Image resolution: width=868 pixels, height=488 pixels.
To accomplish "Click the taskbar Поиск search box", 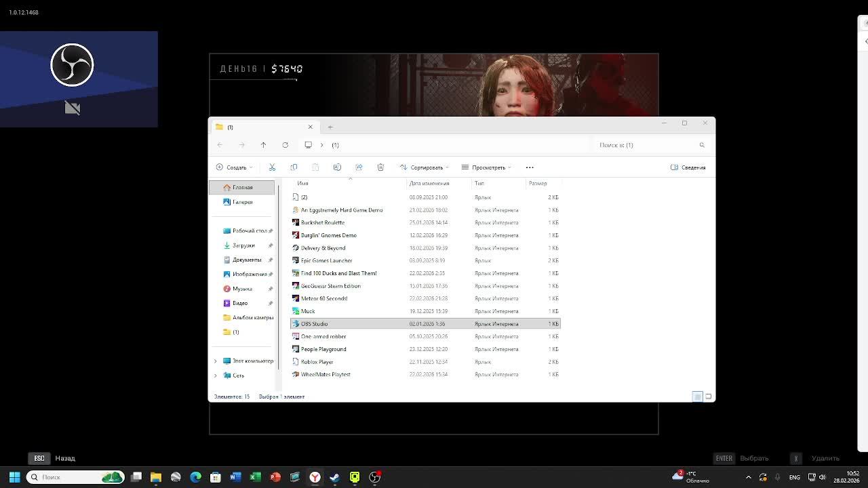I will pyautogui.click(x=75, y=477).
